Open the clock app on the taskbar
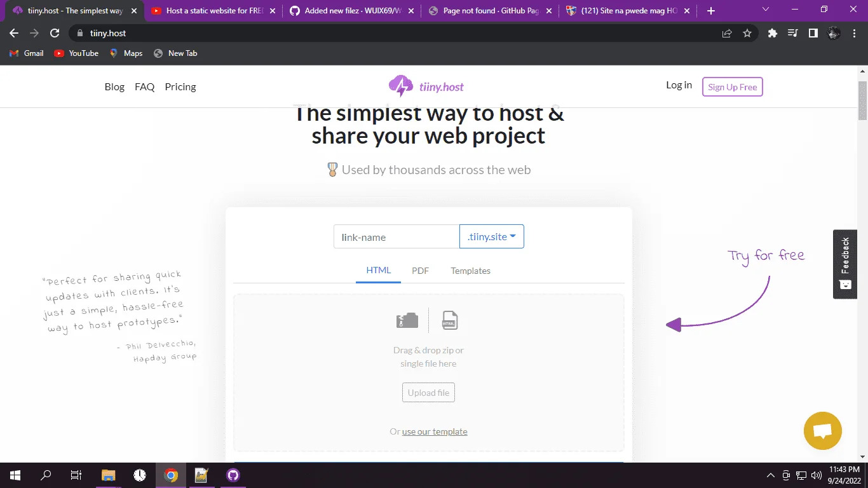The image size is (868, 488). tap(140, 475)
